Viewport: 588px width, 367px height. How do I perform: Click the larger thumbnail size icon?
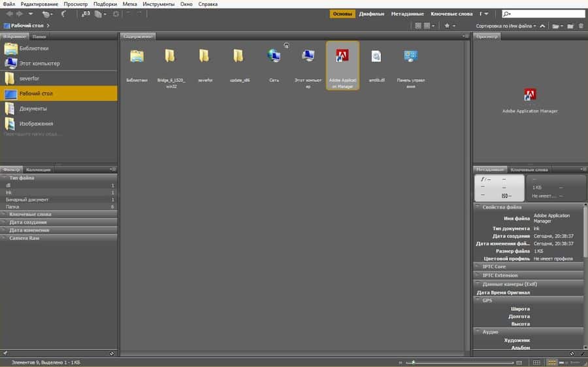pyautogui.click(x=519, y=362)
